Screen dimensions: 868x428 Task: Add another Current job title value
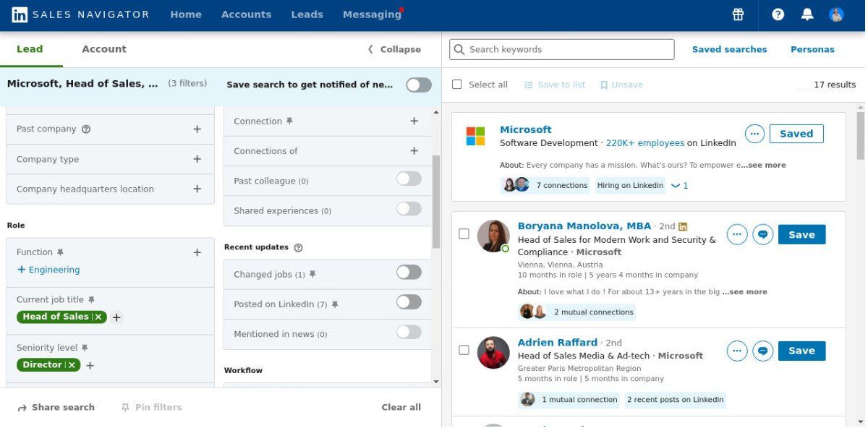[116, 317]
